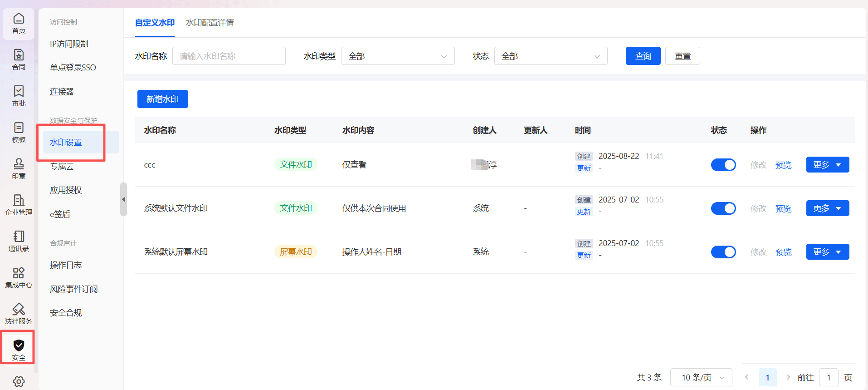868x390 pixels.
Task: Switch to 自定义水印 tab
Action: tap(155, 23)
